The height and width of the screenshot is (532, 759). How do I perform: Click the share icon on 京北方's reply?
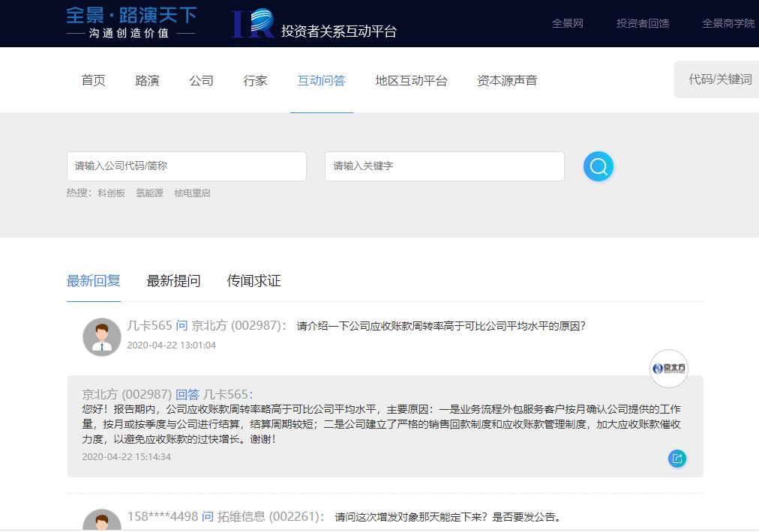tap(676, 458)
